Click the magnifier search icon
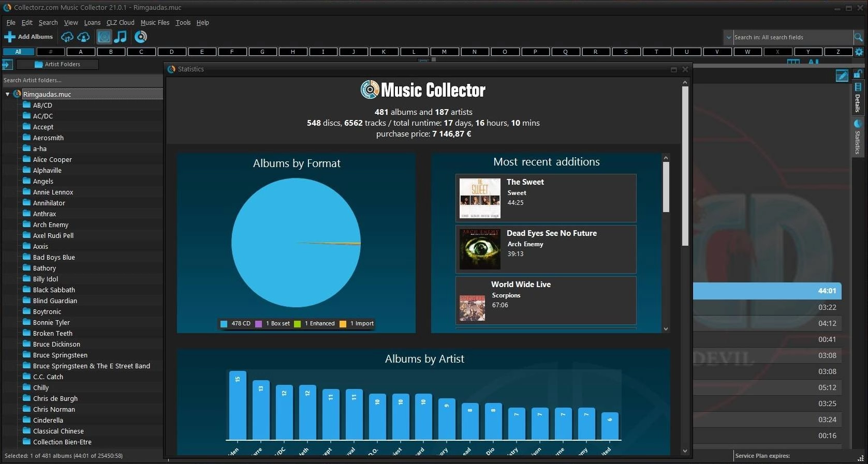This screenshot has width=868, height=464. click(x=858, y=37)
